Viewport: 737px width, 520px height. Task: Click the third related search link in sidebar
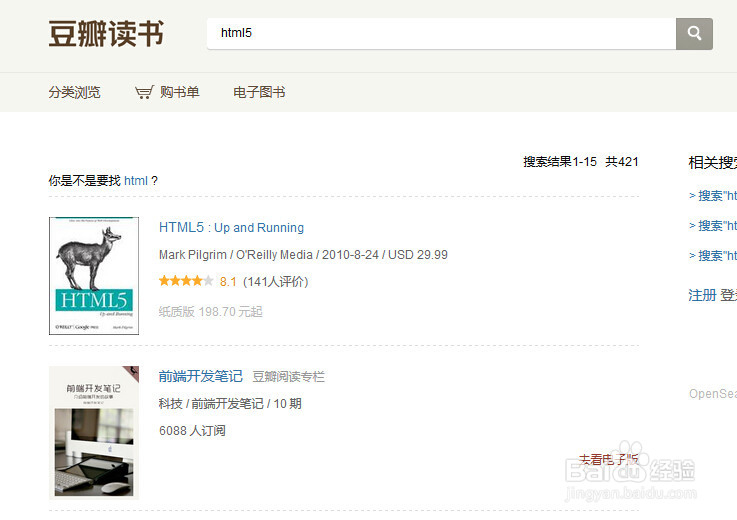[x=713, y=255]
